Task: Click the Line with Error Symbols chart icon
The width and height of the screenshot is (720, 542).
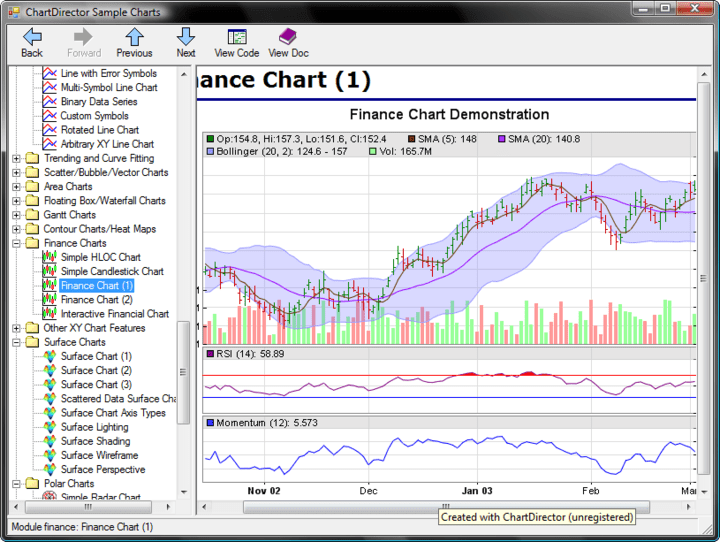Action: coord(50,73)
